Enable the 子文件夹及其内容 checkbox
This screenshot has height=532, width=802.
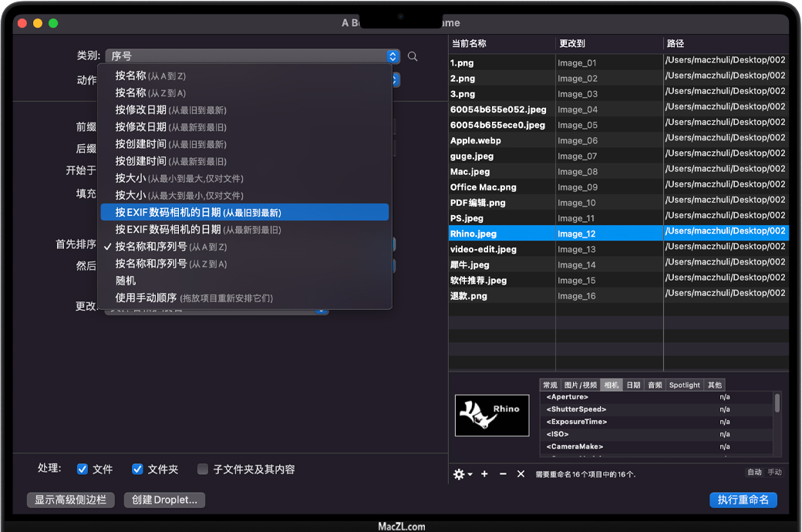203,469
